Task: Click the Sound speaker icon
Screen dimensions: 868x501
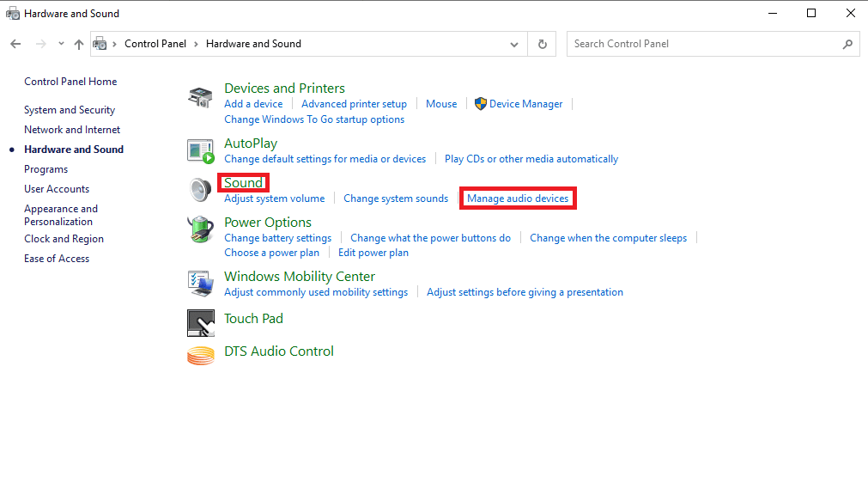Action: pos(200,190)
